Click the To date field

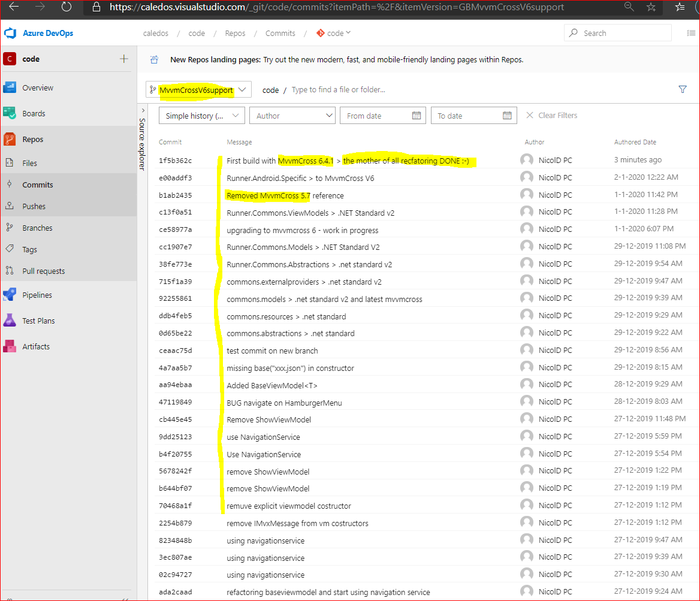tap(473, 116)
